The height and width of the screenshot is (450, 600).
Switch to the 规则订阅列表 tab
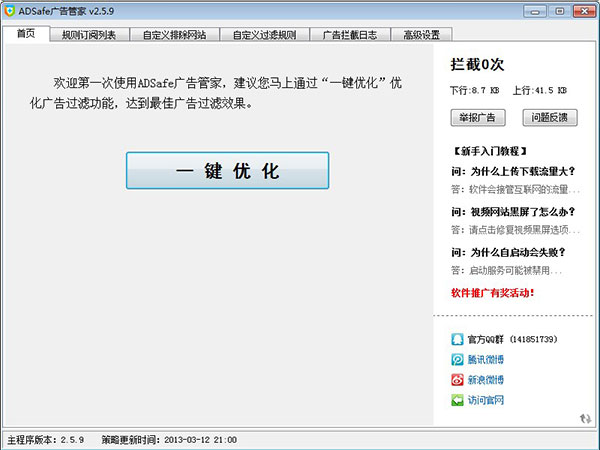88,35
